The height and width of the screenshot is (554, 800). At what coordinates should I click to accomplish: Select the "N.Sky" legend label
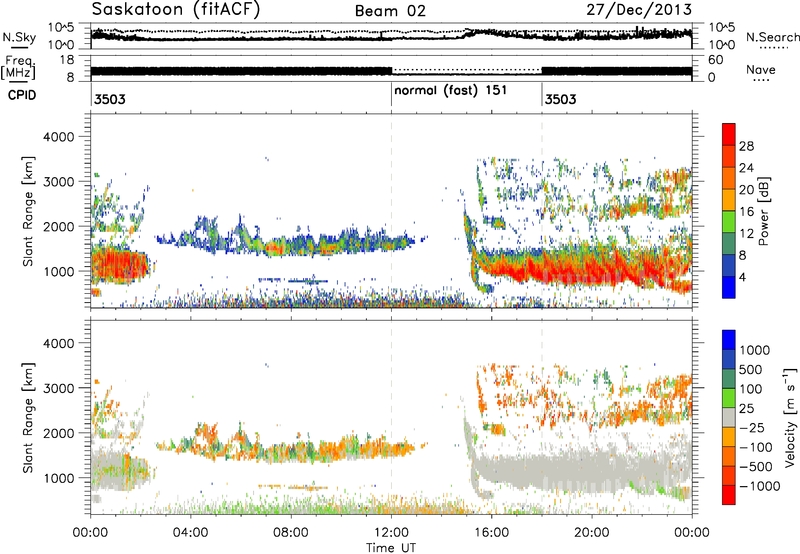tap(19, 37)
